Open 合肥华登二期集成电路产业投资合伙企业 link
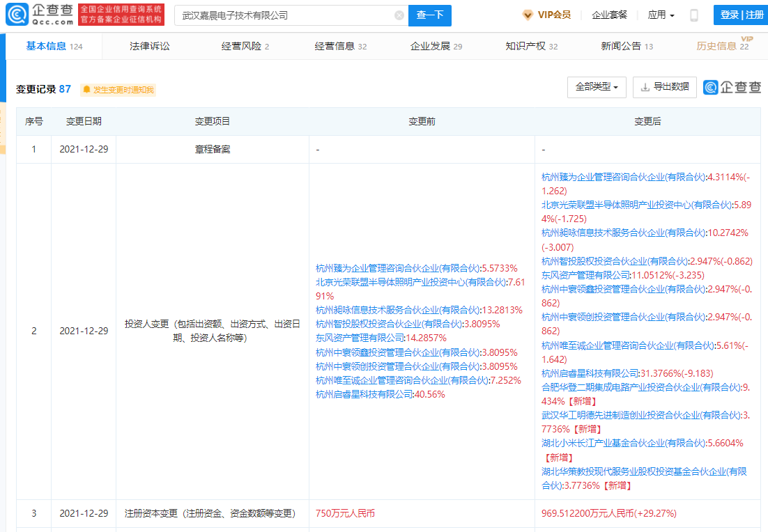Image resolution: width=768 pixels, height=532 pixels. coord(640,388)
